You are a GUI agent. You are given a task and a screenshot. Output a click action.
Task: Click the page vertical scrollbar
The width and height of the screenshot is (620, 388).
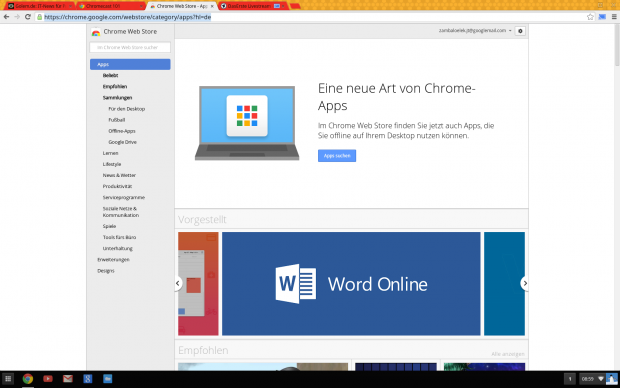(x=617, y=45)
